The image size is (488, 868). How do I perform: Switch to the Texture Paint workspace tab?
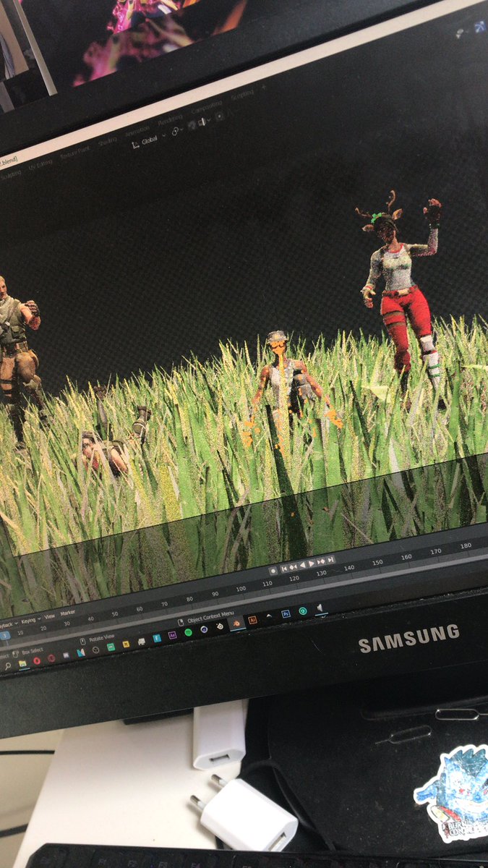(75, 153)
